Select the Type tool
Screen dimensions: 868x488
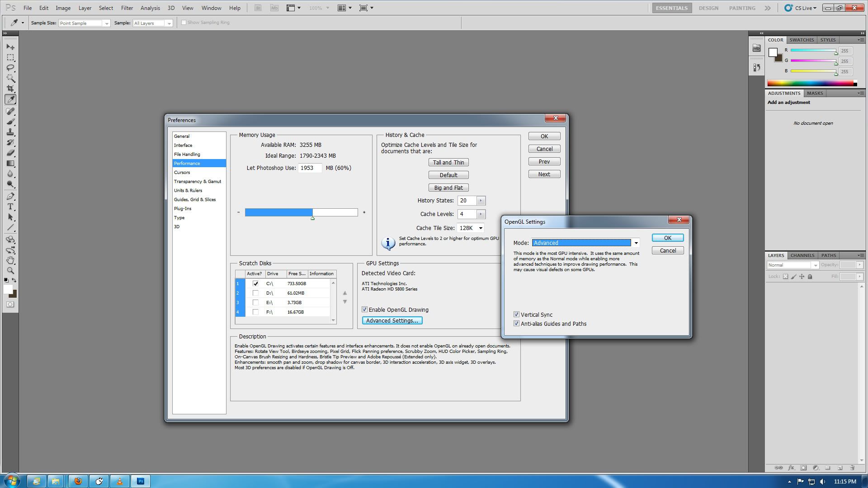10,206
